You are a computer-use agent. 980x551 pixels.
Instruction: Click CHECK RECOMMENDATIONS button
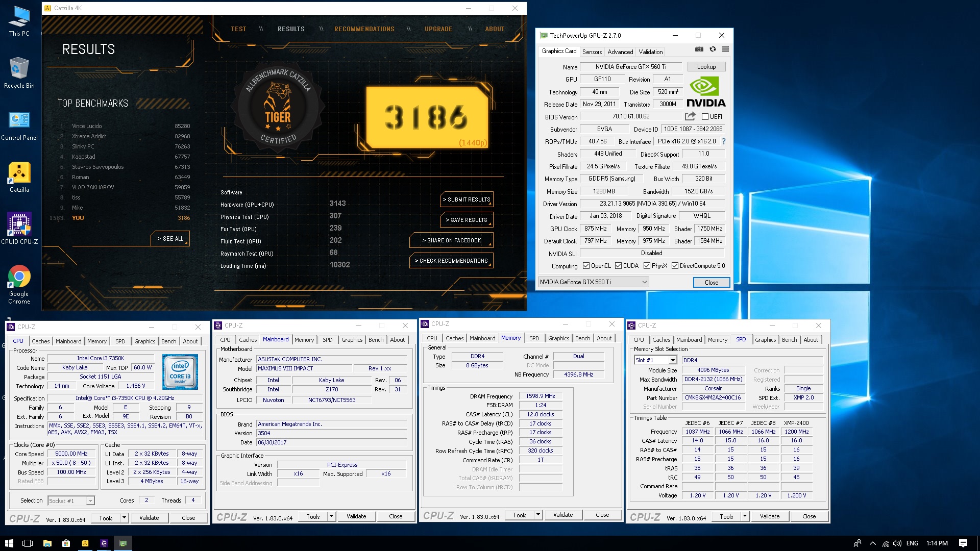[451, 261]
